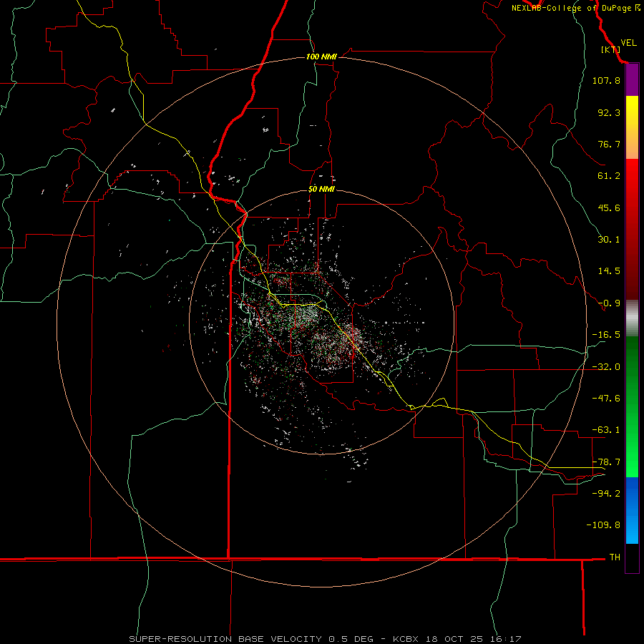Click the 18 OCT 25 date text
The height and width of the screenshot is (644, 644).
click(x=456, y=639)
